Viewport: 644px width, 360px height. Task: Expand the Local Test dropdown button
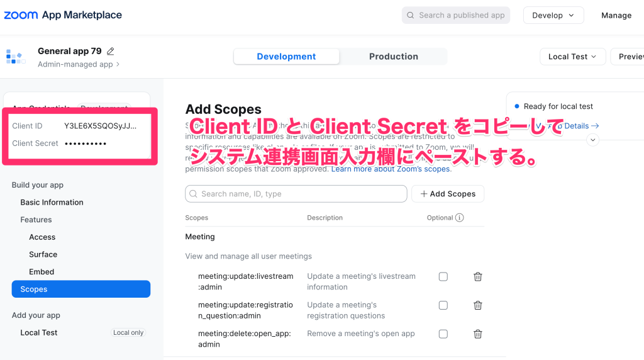(572, 57)
